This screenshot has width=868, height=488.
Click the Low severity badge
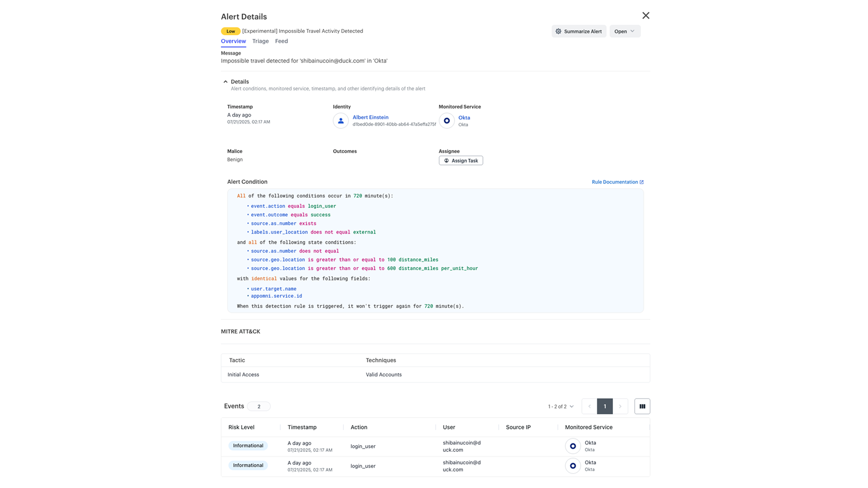(x=231, y=31)
